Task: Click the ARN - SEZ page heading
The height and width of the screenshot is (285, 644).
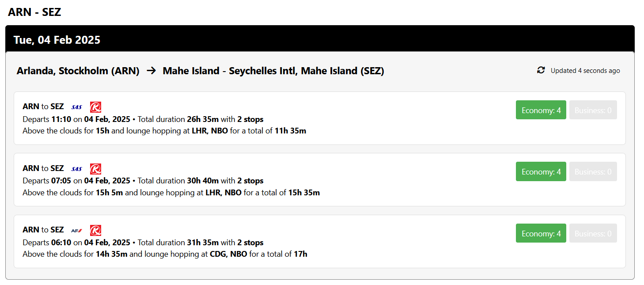Action: coord(34,12)
